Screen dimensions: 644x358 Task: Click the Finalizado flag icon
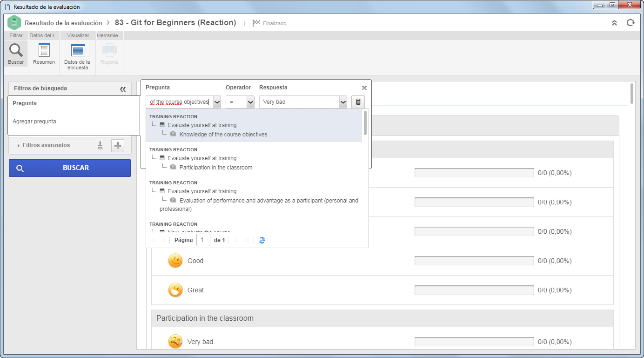[x=256, y=23]
